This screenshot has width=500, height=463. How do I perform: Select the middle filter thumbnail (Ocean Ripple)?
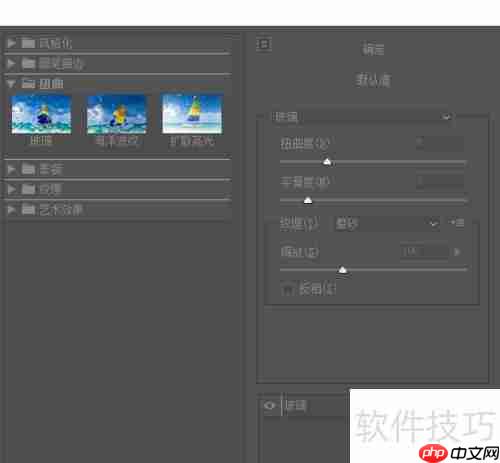[117, 115]
